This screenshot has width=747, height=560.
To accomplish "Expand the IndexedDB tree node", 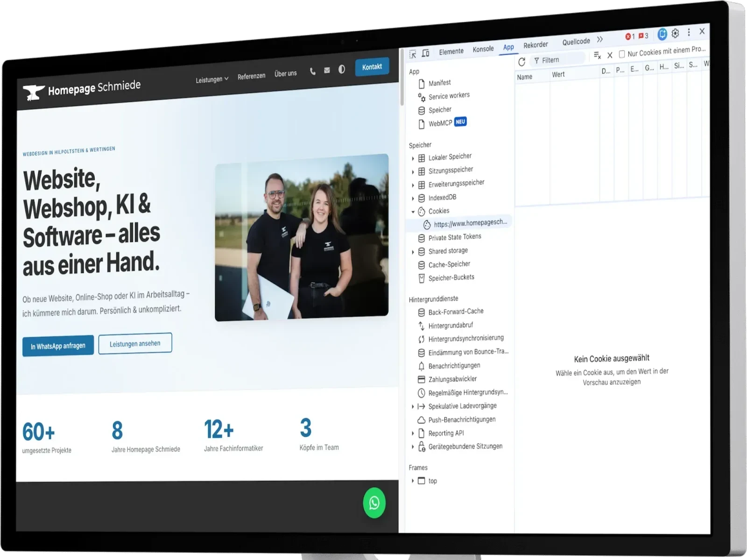I will pos(413,198).
